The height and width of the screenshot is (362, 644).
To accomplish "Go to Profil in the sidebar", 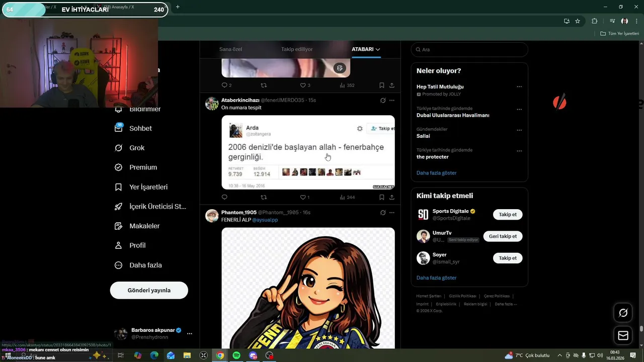I will (x=130, y=245).
